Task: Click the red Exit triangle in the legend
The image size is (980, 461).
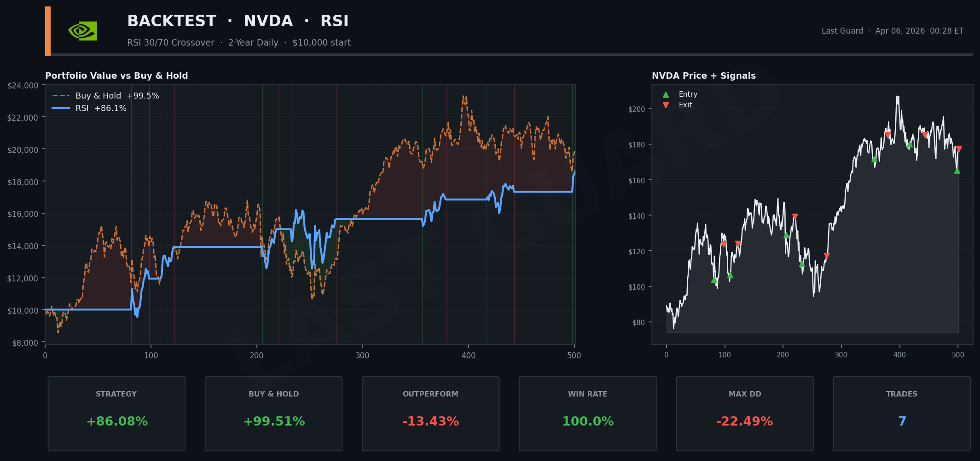Action: coord(666,105)
